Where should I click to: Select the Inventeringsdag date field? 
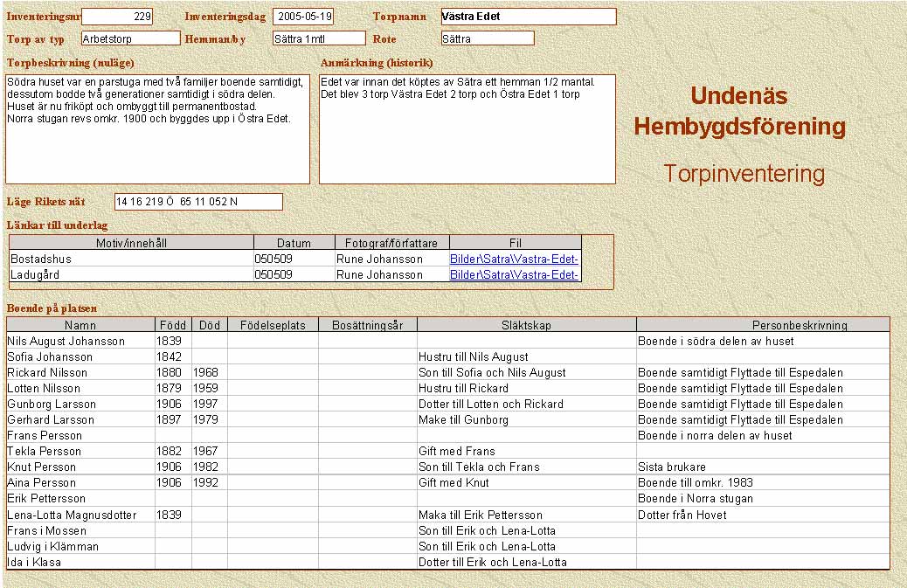pyautogui.click(x=302, y=17)
